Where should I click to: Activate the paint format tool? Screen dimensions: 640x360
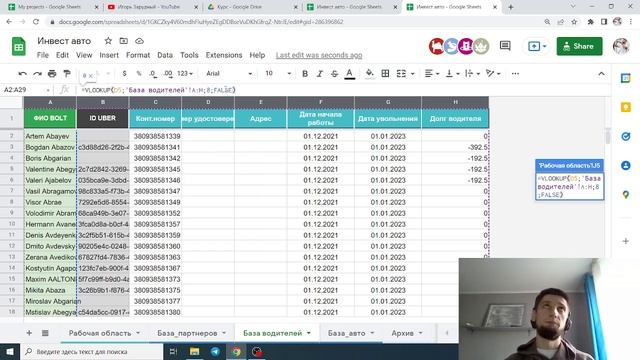(67, 73)
